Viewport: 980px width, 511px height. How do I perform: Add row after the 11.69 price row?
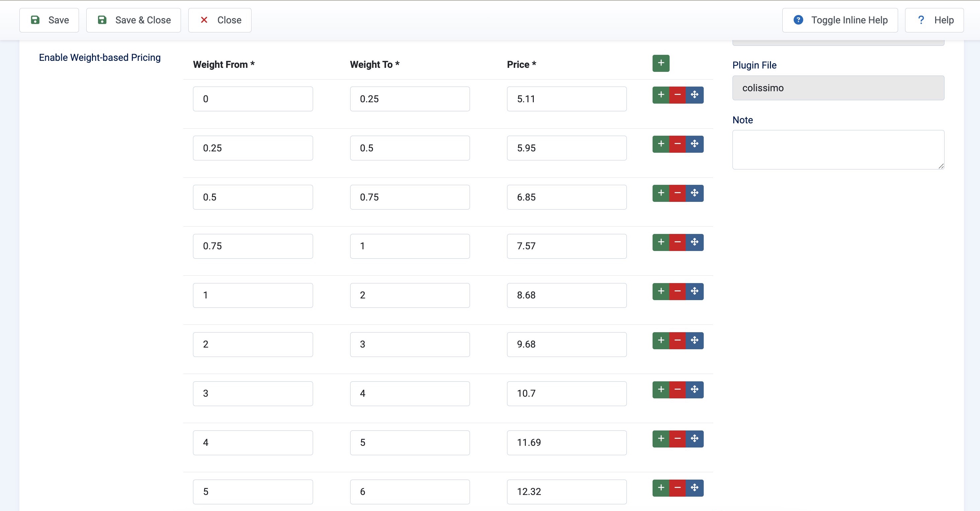[x=661, y=438]
